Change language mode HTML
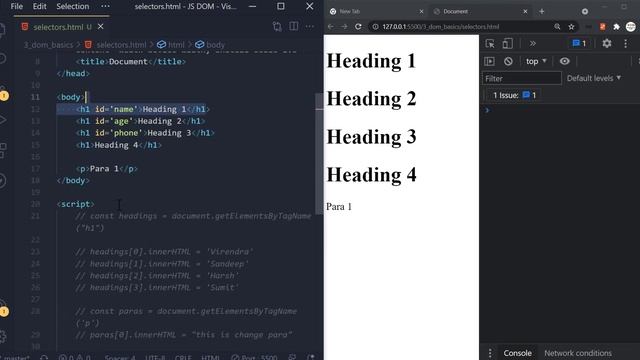 tap(210, 357)
